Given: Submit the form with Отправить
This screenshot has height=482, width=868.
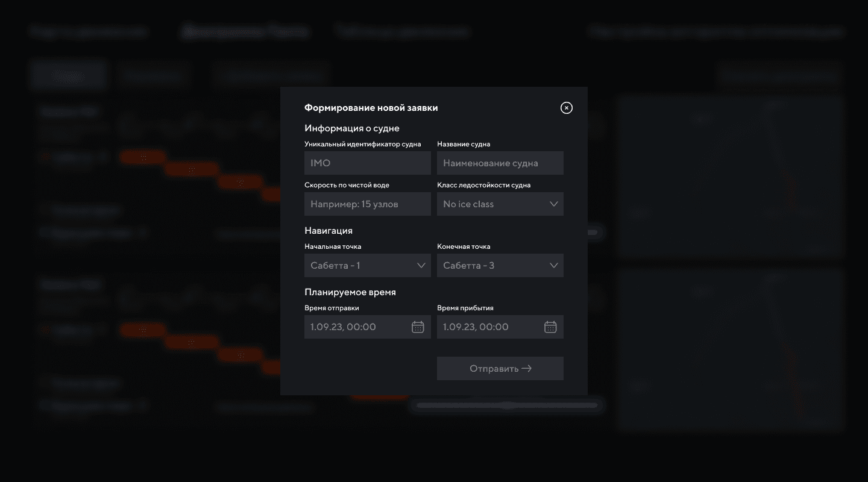Looking at the screenshot, I should pos(500,368).
